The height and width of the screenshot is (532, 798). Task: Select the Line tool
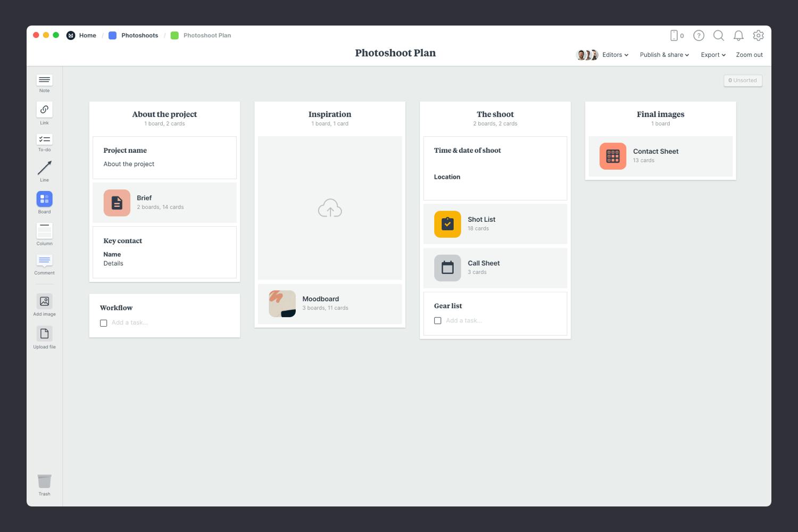44,169
